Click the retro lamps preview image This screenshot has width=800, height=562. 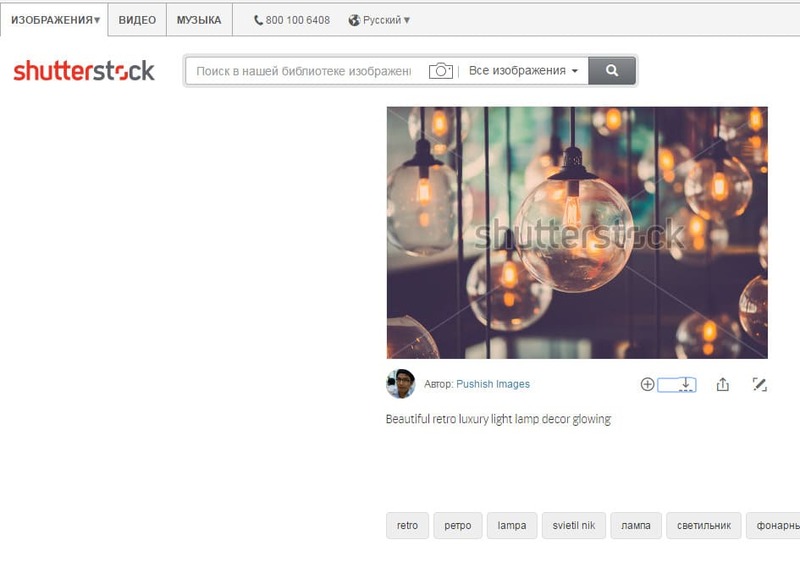[577, 233]
